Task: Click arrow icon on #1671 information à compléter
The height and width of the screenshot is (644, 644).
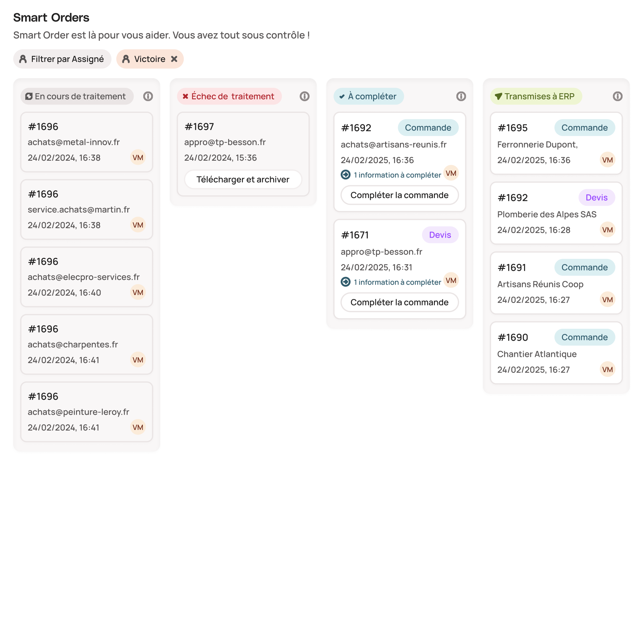Action: [x=345, y=282]
